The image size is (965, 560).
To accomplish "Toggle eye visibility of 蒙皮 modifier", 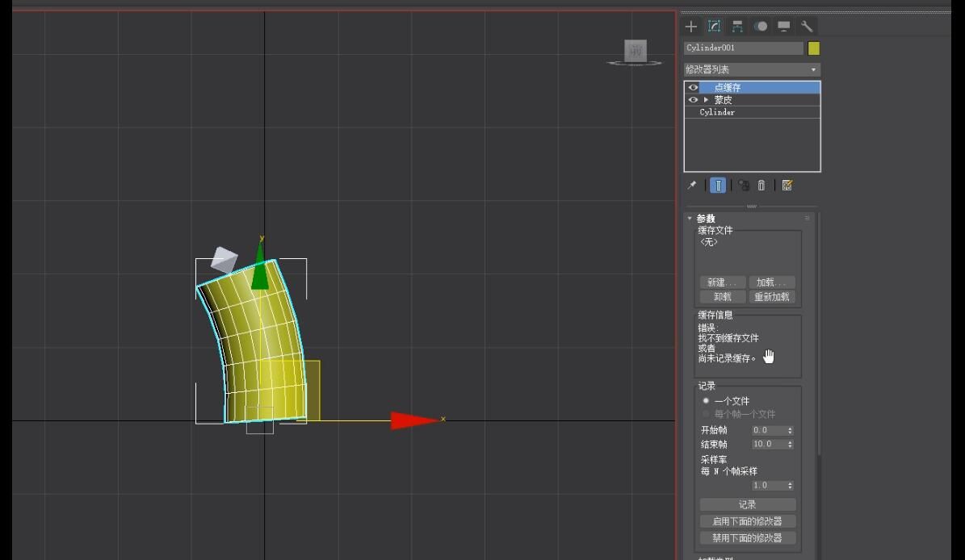I will tap(693, 99).
